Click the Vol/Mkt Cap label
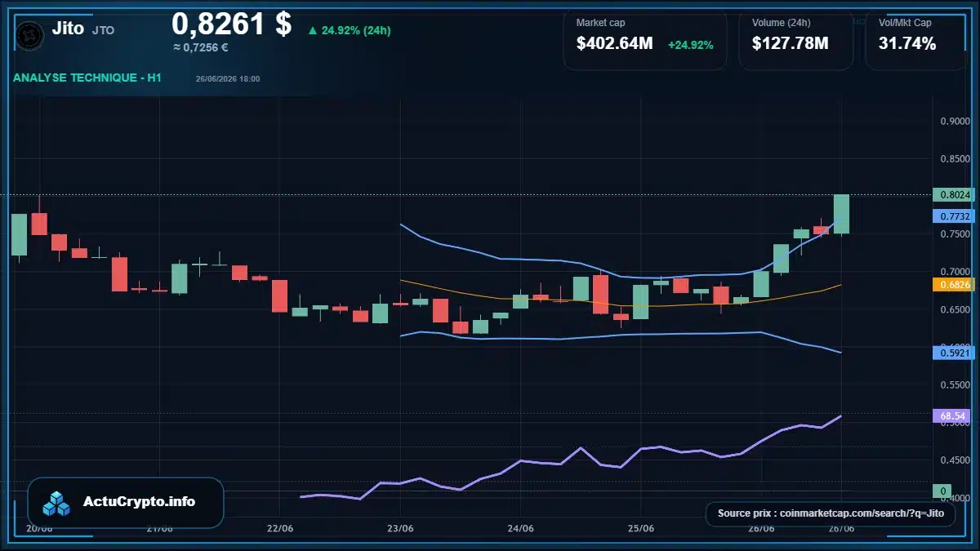Screen dimensions: 980x551 tap(905, 23)
